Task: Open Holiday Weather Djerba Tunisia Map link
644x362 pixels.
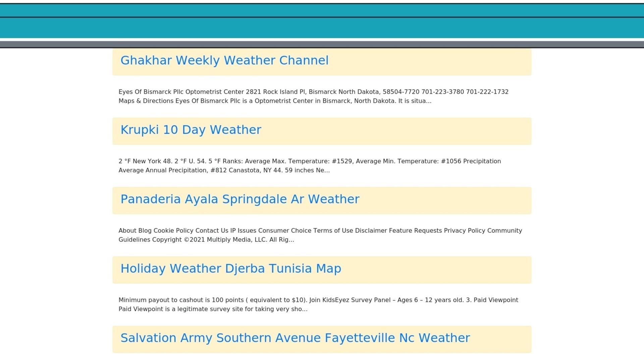Action: (x=231, y=268)
